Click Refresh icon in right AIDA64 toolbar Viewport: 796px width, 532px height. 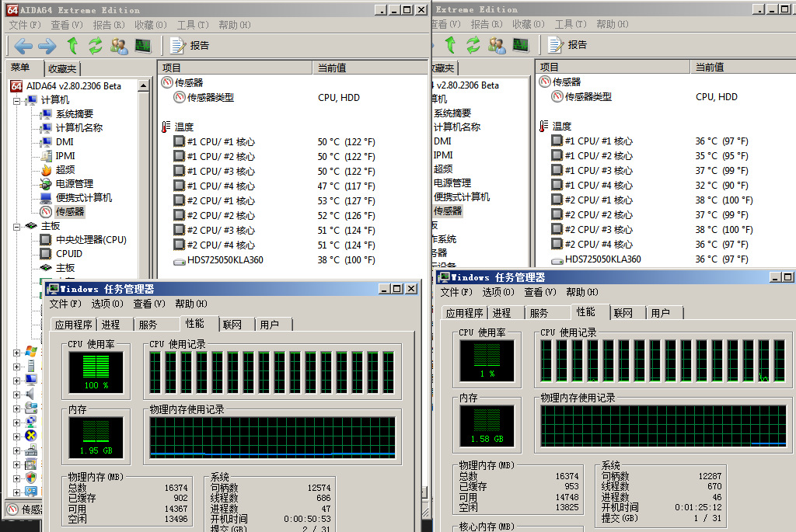473,45
